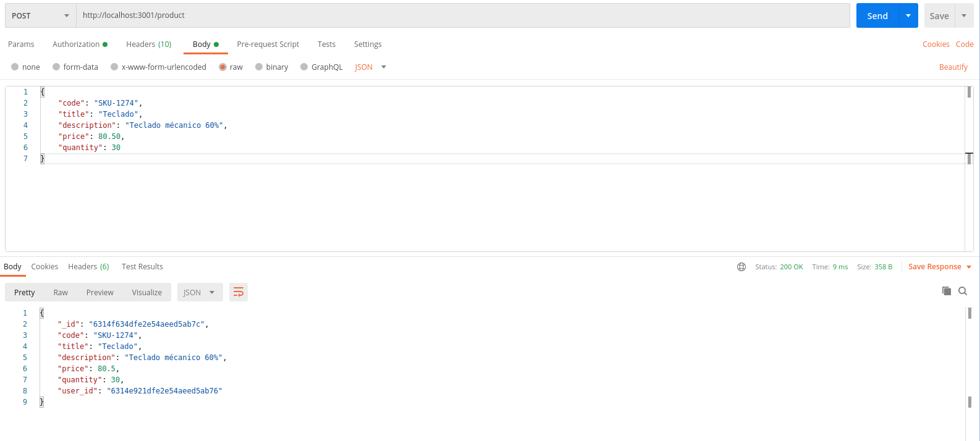Image resolution: width=980 pixels, height=441 pixels.
Task: Open the Cookies link at top right
Action: coord(936,44)
